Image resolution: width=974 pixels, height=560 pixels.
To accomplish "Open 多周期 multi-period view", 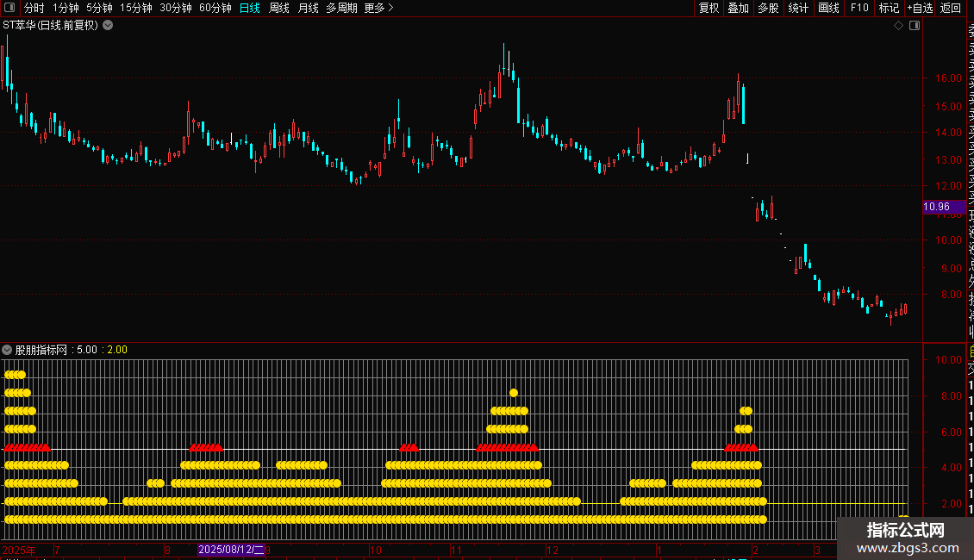I will coord(341,9).
